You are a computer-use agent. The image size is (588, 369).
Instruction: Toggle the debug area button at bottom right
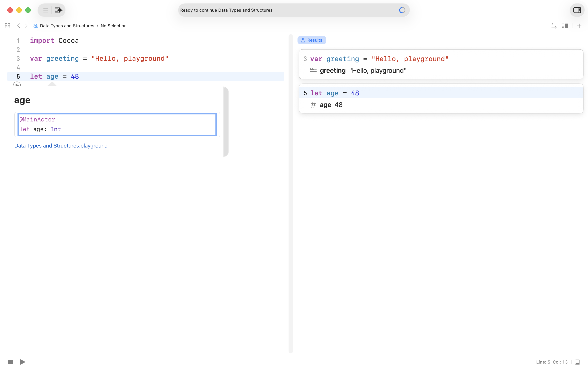click(577, 362)
